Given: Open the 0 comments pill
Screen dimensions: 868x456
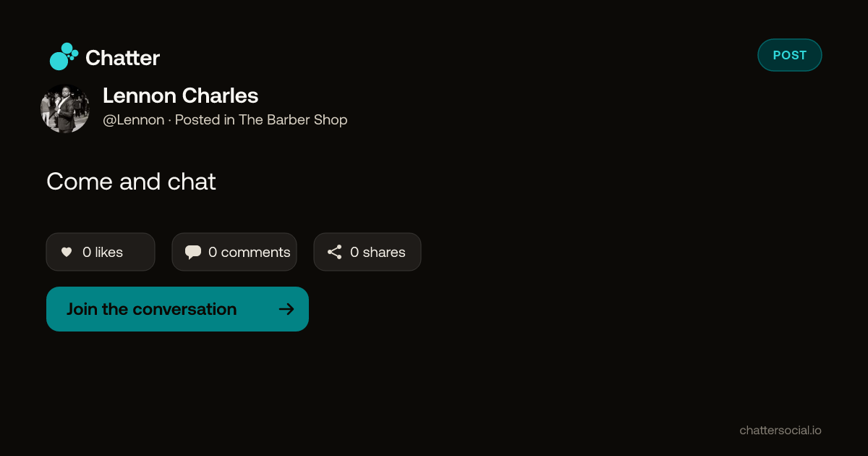Looking at the screenshot, I should click(234, 252).
